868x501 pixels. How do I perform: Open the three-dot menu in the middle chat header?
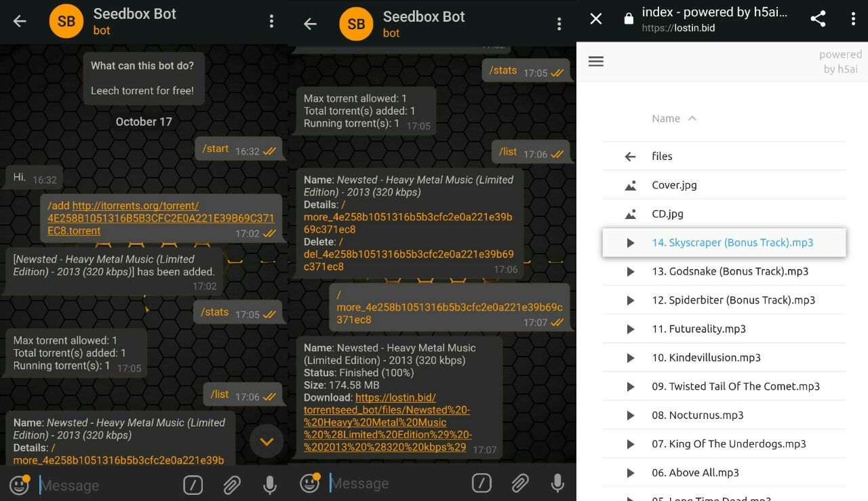point(559,24)
